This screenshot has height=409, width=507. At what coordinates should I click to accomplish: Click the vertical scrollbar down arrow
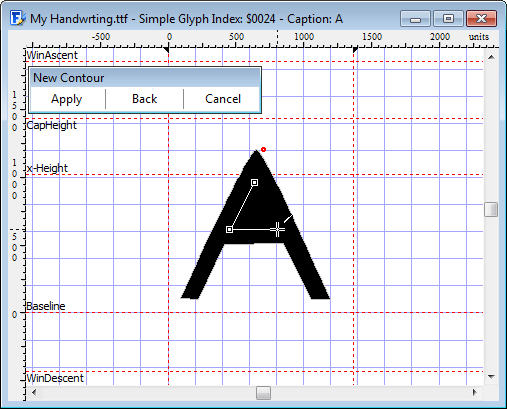coord(491,377)
